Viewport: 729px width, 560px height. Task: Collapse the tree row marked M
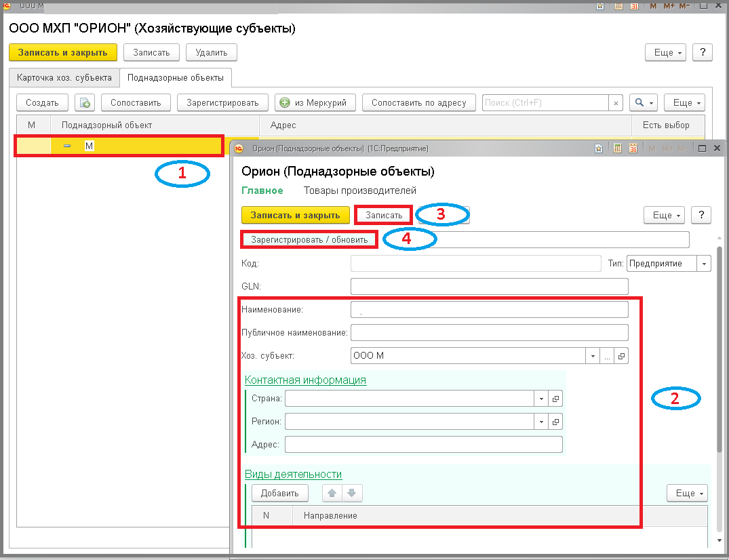[x=67, y=146]
